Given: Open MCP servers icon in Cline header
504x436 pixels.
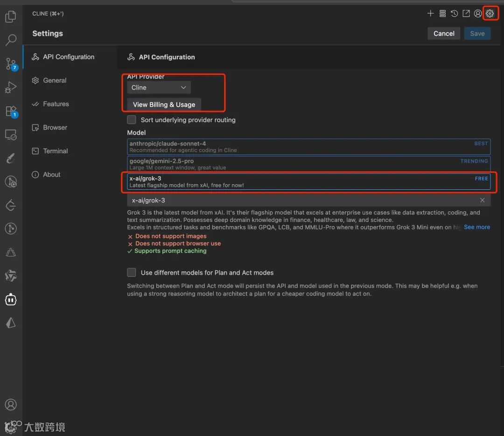Looking at the screenshot, I should pyautogui.click(x=442, y=13).
